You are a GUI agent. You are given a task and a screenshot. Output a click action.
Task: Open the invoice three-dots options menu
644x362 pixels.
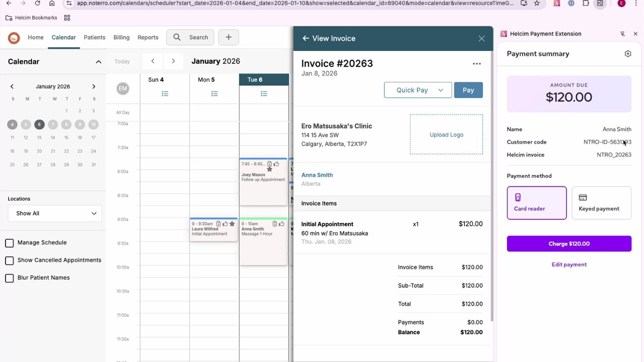pyautogui.click(x=477, y=64)
